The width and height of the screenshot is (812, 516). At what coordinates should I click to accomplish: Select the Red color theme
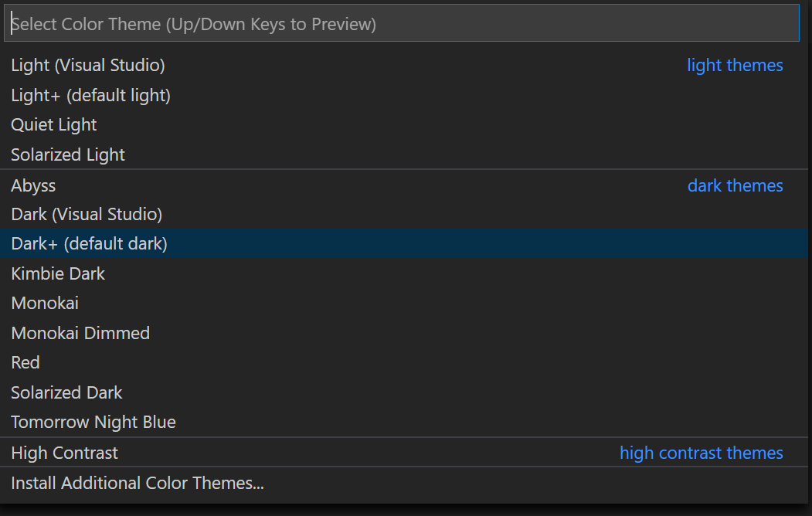[25, 362]
